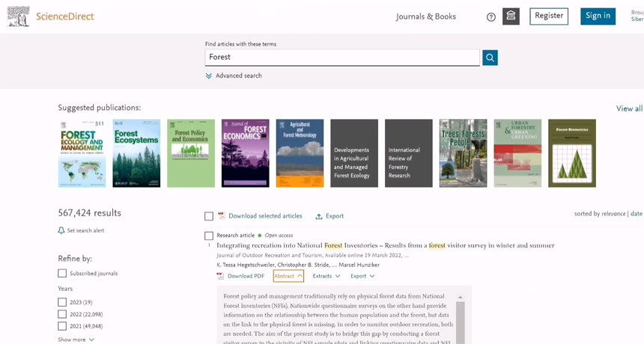Viewport: 644px width, 344px height.
Task: Click Download selected articles
Action: coord(265,215)
